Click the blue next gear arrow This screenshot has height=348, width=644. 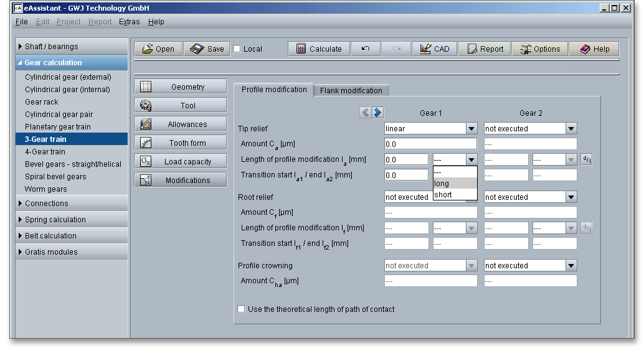pyautogui.click(x=378, y=113)
